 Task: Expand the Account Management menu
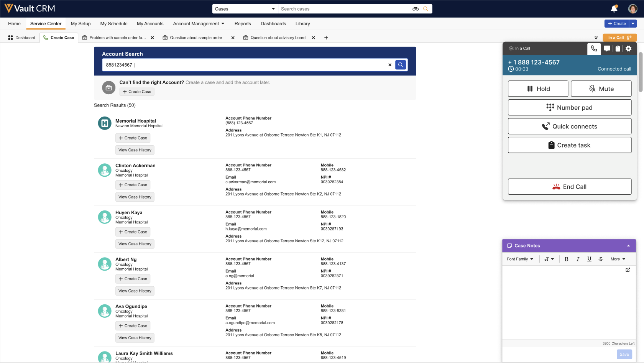(199, 24)
